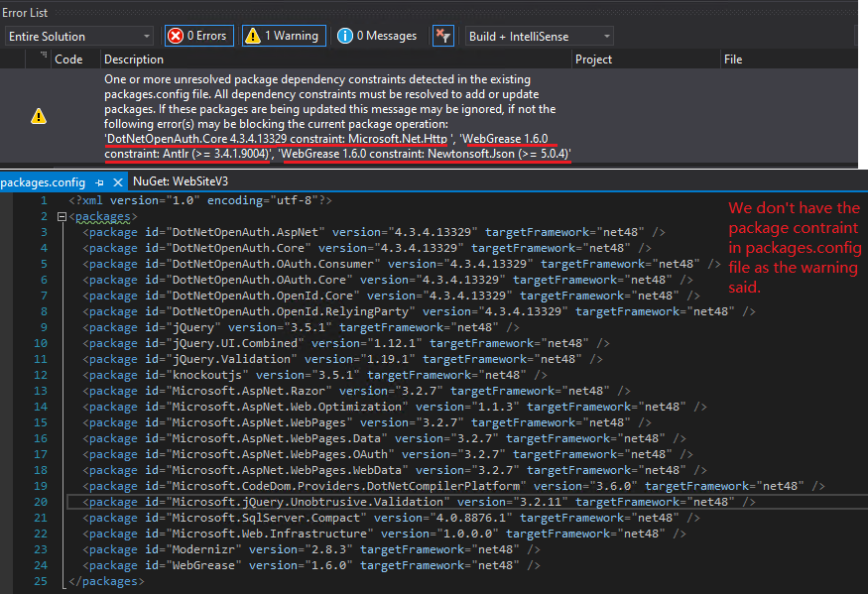Image resolution: width=868 pixels, height=594 pixels.
Task: Toggle the 1 Warning filter
Action: tap(284, 36)
